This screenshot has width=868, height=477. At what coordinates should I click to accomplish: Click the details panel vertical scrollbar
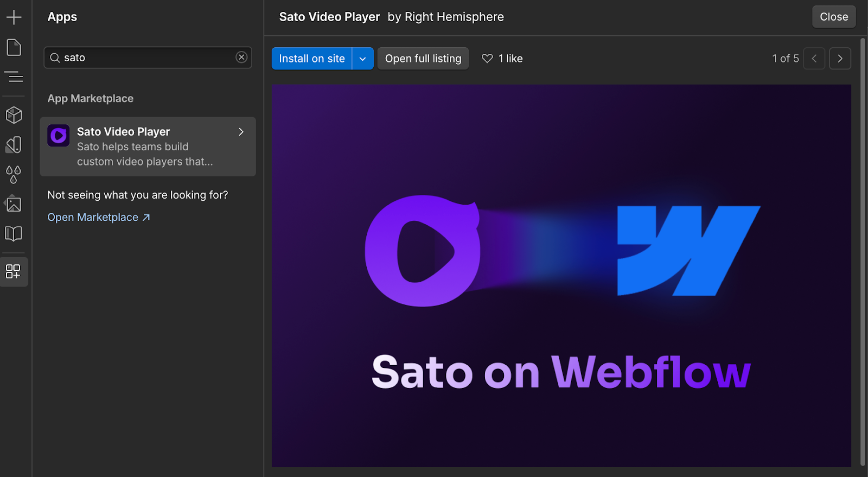tap(863, 252)
